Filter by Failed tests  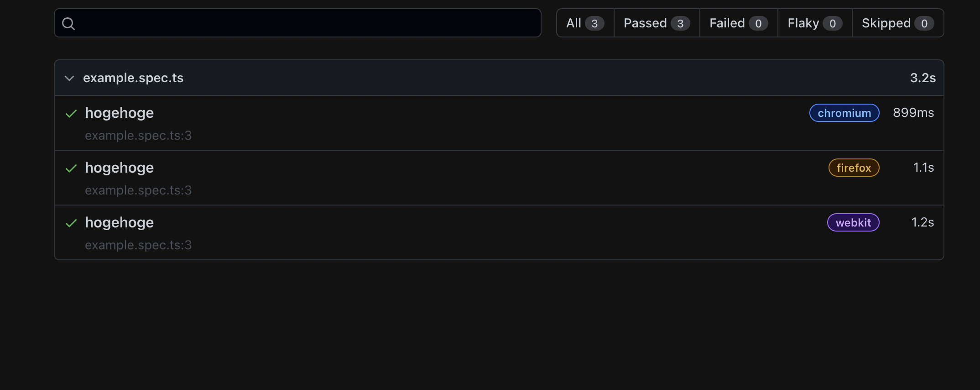pos(738,23)
